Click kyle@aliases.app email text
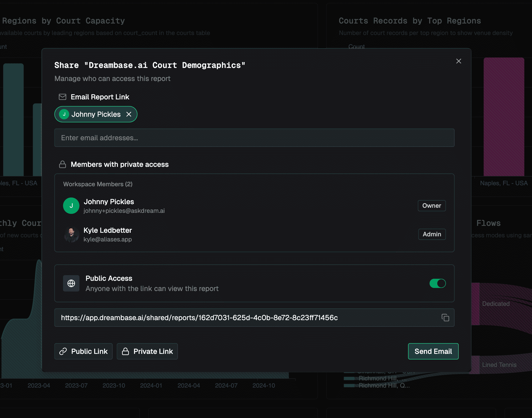 (x=108, y=239)
